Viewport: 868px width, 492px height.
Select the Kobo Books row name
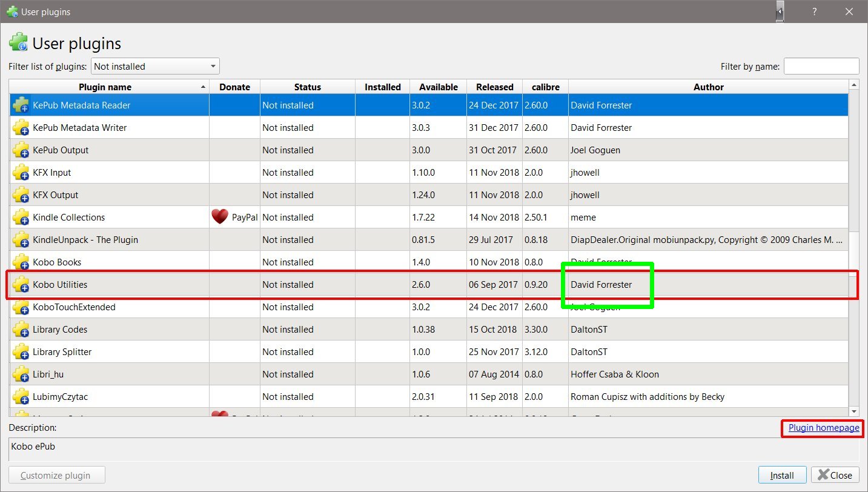57,262
